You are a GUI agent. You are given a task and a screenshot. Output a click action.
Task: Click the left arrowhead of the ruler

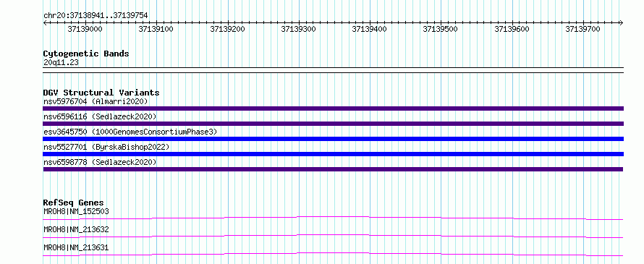point(45,23)
